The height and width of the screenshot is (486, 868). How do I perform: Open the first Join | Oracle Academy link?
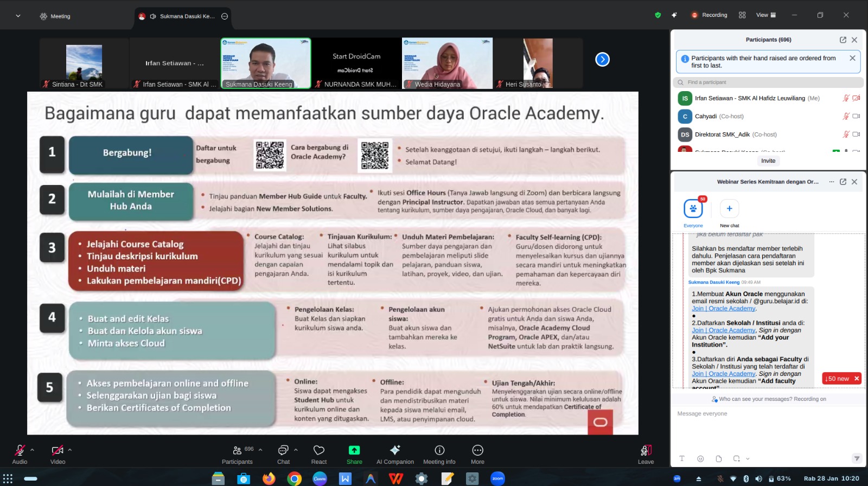click(x=723, y=309)
